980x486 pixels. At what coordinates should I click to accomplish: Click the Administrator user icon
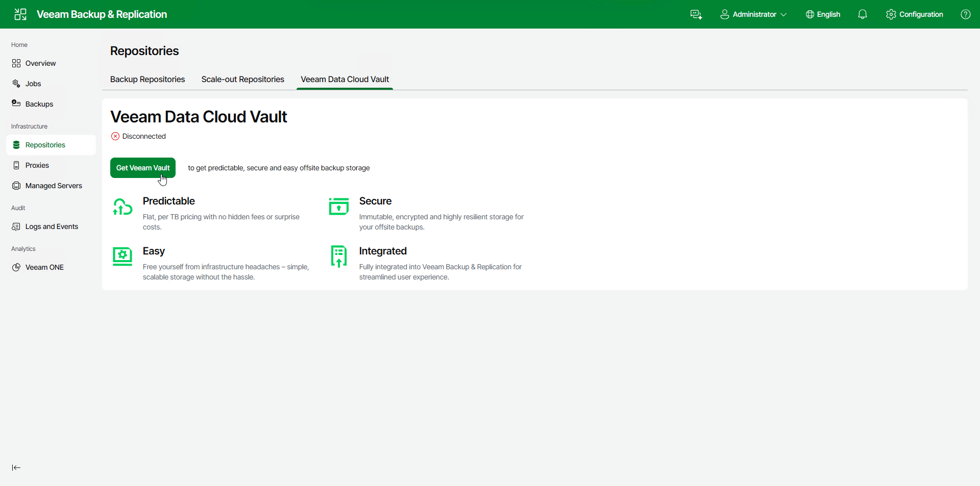[x=725, y=14]
